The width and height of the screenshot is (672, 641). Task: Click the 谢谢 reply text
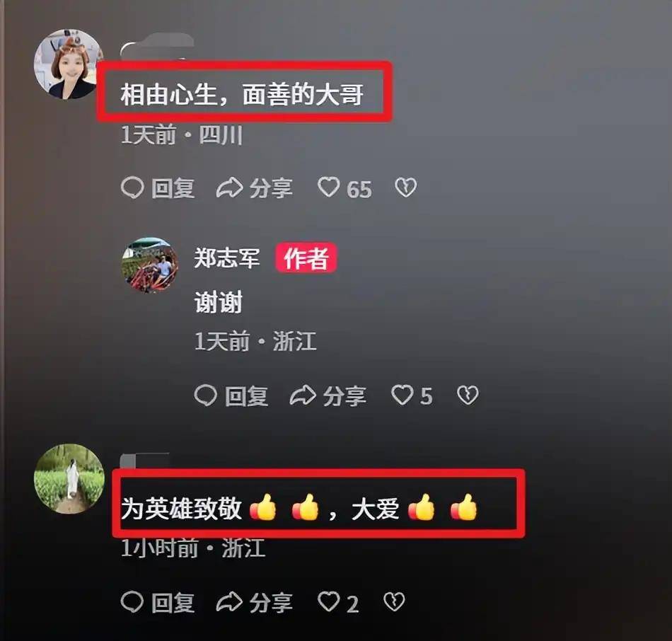click(x=219, y=302)
